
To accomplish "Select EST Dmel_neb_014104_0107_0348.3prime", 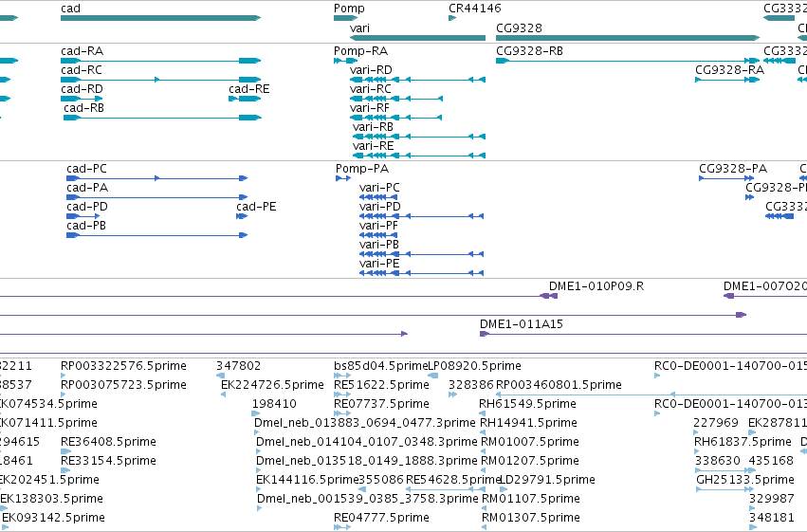I will pyautogui.click(x=259, y=451).
